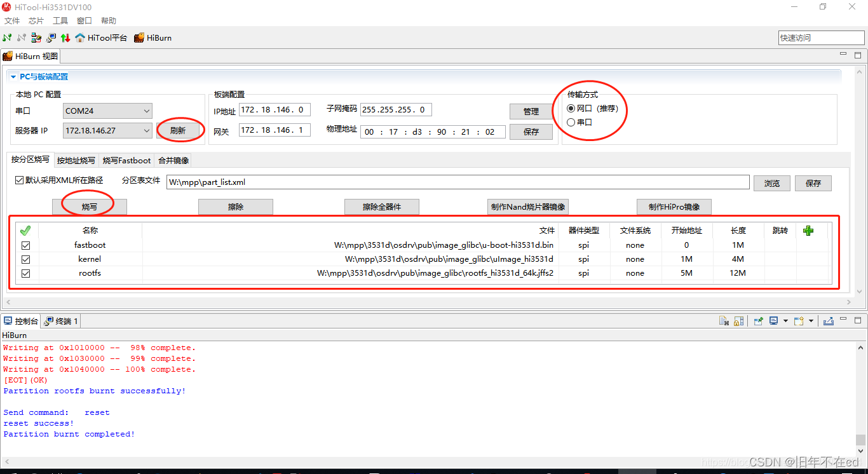Select u-boot-hi3531d.bin file cell
The image size is (868, 474).
pos(350,245)
